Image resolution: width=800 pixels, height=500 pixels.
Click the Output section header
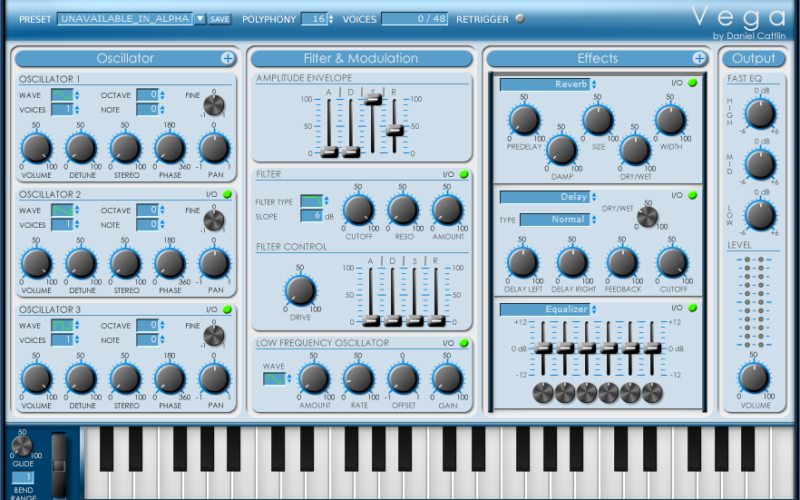coord(754,59)
